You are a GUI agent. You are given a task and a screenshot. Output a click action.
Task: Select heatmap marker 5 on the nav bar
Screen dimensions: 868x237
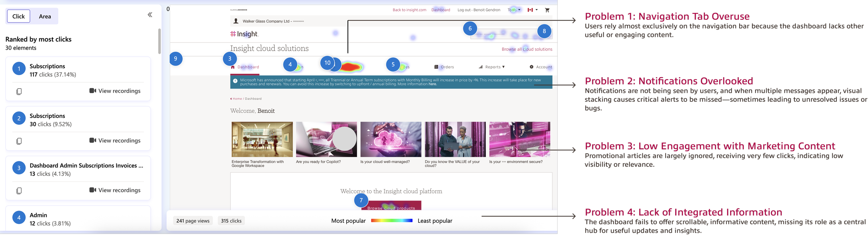393,64
